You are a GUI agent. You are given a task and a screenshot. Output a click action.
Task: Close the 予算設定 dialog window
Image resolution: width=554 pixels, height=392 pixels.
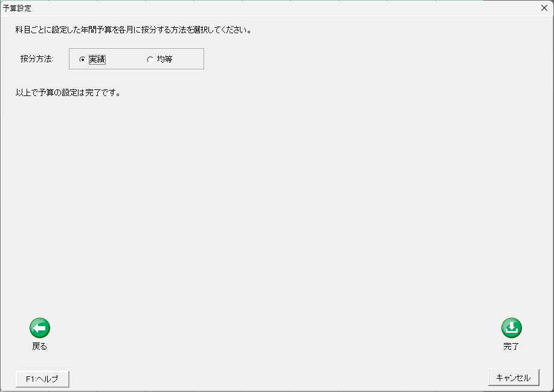[544, 8]
